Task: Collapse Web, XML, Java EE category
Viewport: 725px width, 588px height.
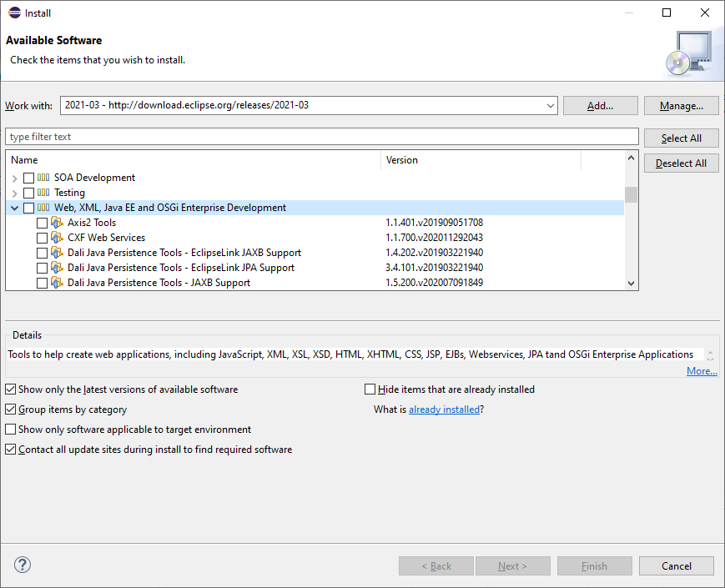Action: [x=15, y=208]
